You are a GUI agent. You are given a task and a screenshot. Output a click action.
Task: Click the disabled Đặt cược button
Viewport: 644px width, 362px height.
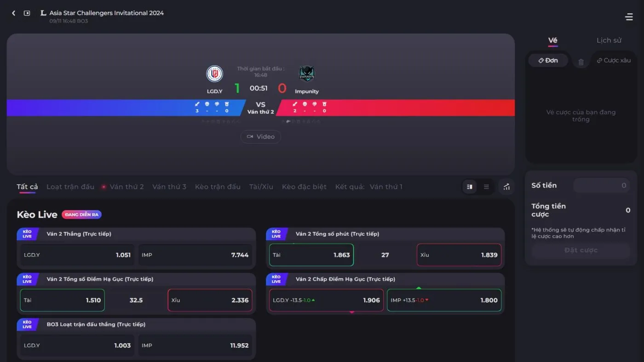click(581, 250)
